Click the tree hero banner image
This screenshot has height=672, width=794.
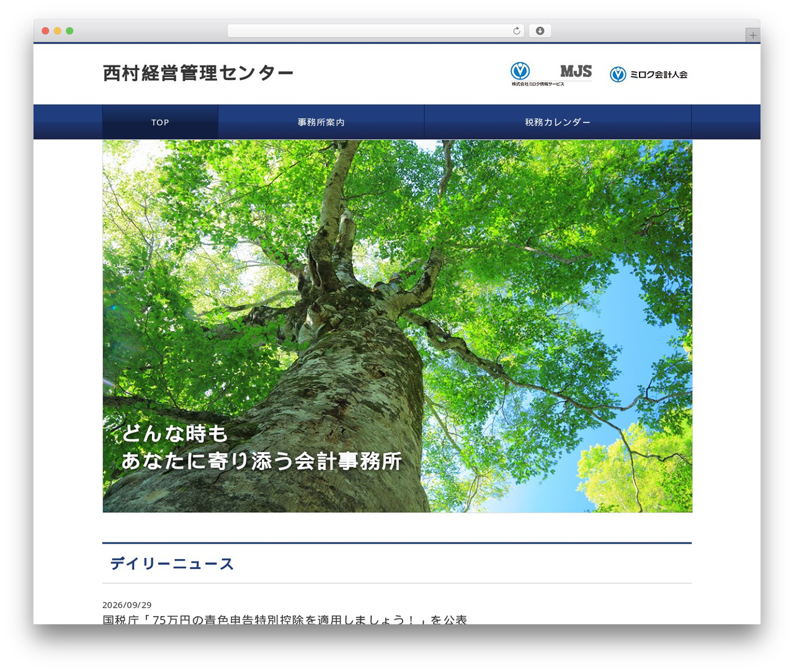(x=397, y=326)
